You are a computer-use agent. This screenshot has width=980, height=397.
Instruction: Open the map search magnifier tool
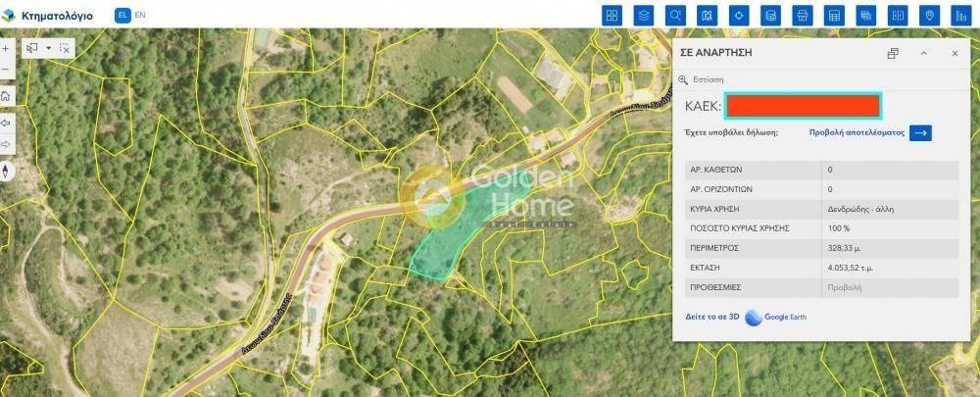tap(675, 16)
